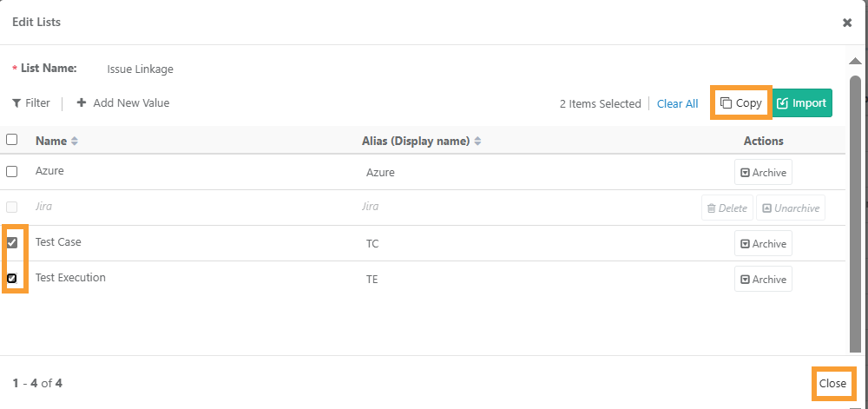This screenshot has height=409, width=868.
Task: Close the Edit Lists dialog with X
Action: (847, 23)
